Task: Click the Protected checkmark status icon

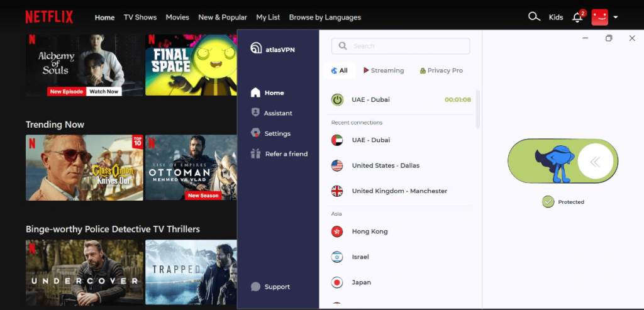Action: pyautogui.click(x=548, y=202)
